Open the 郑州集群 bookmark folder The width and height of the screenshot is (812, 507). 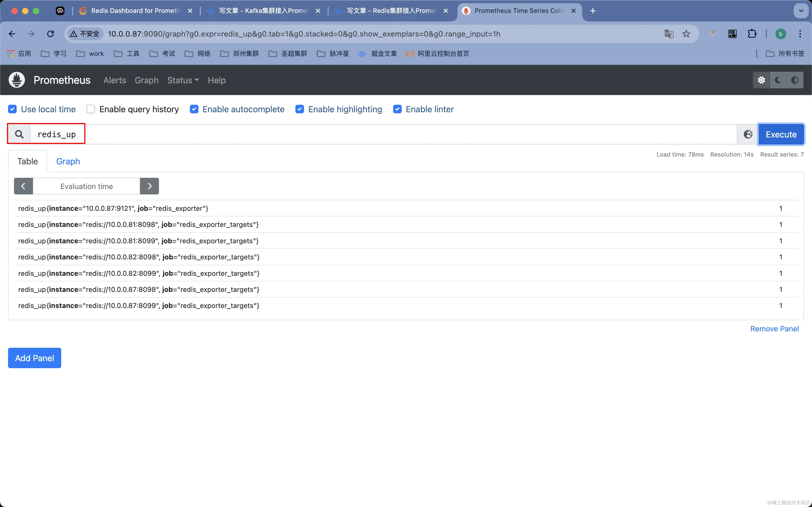[239, 54]
